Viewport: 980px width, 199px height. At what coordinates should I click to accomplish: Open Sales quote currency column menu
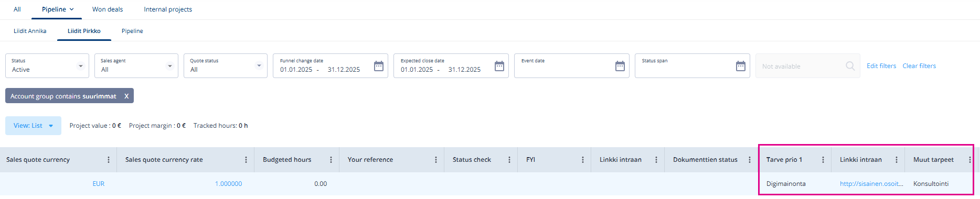109,160
